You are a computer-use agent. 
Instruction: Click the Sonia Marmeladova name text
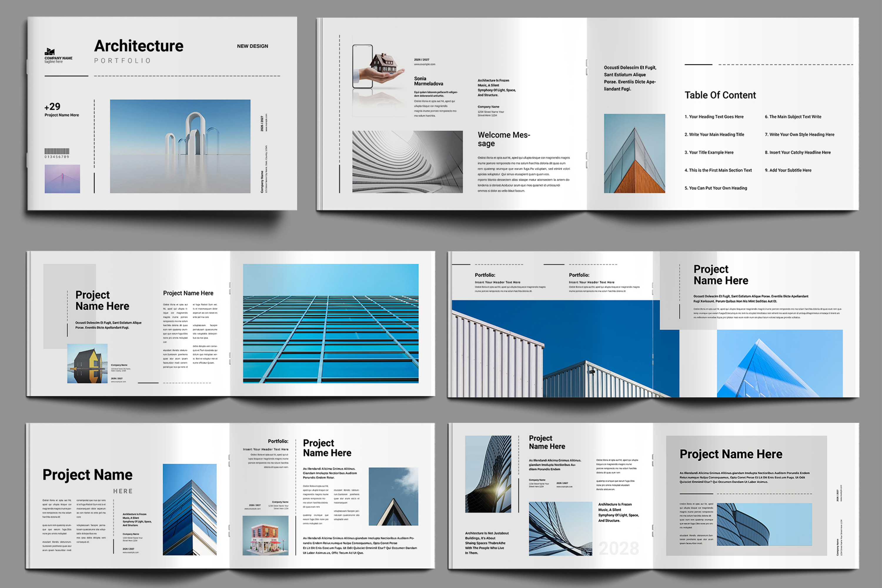(x=428, y=81)
